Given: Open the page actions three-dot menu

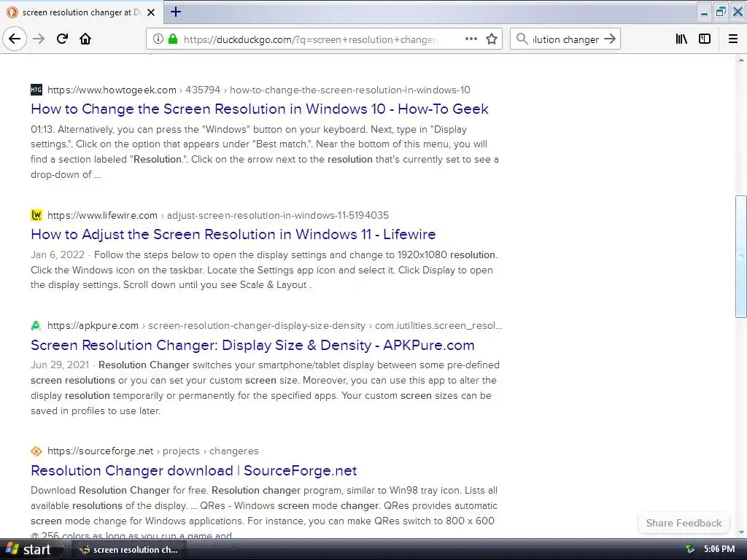Looking at the screenshot, I should point(471,39).
